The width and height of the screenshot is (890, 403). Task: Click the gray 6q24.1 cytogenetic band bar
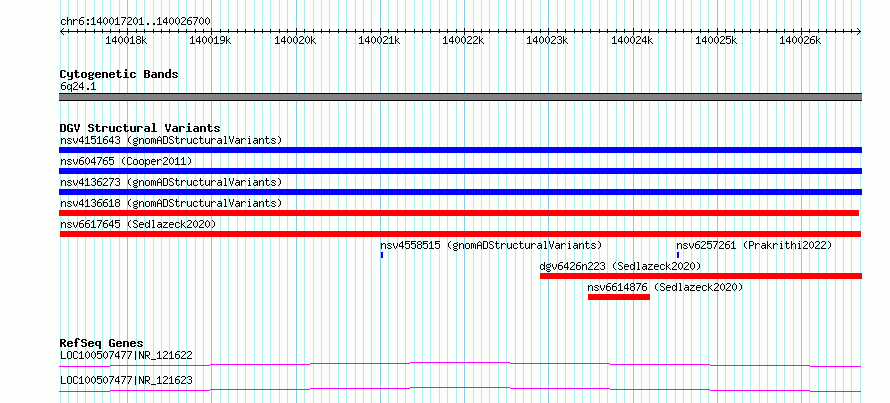[x=460, y=97]
